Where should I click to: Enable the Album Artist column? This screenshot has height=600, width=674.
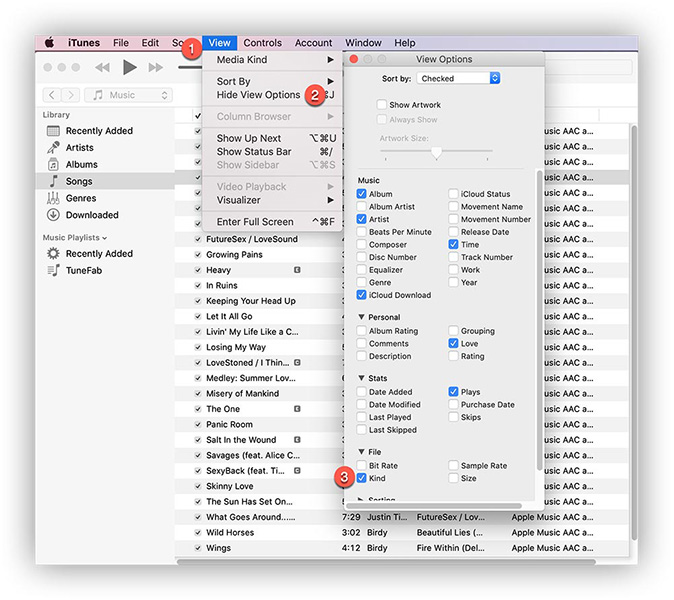(362, 206)
